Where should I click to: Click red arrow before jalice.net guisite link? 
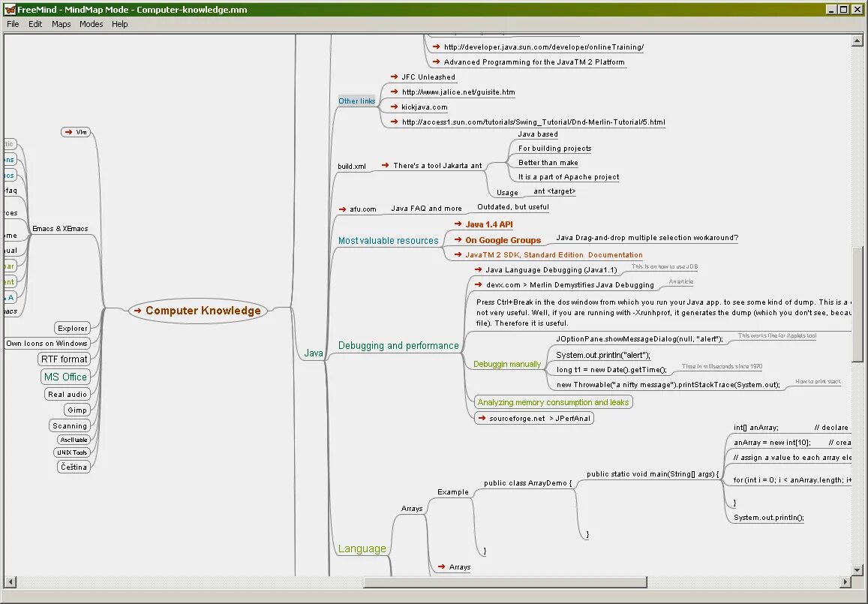point(394,92)
